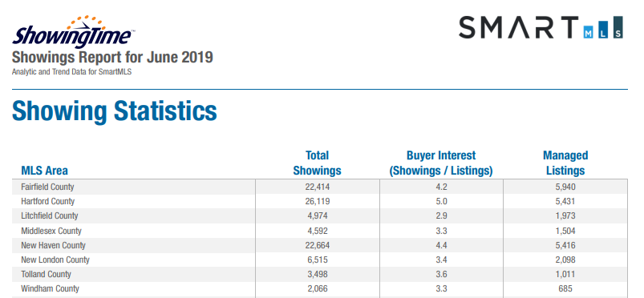
Task: Click the blue MLS bar chart icon
Action: point(603,27)
